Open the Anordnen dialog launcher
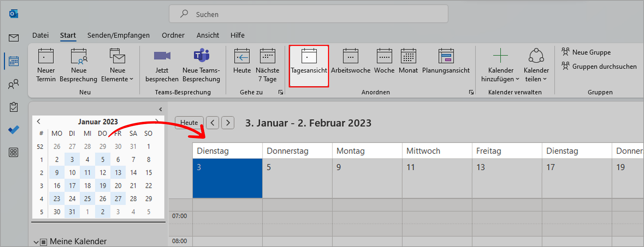This screenshot has height=247, width=644. pyautogui.click(x=471, y=92)
